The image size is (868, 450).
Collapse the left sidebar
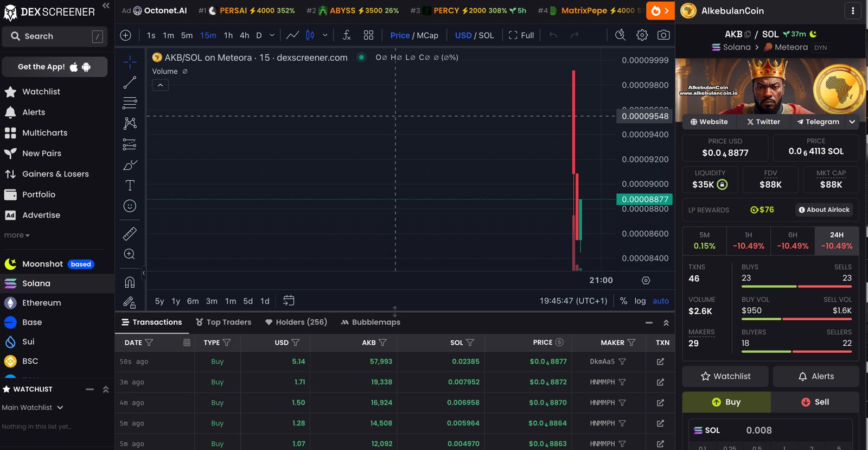(106, 6)
